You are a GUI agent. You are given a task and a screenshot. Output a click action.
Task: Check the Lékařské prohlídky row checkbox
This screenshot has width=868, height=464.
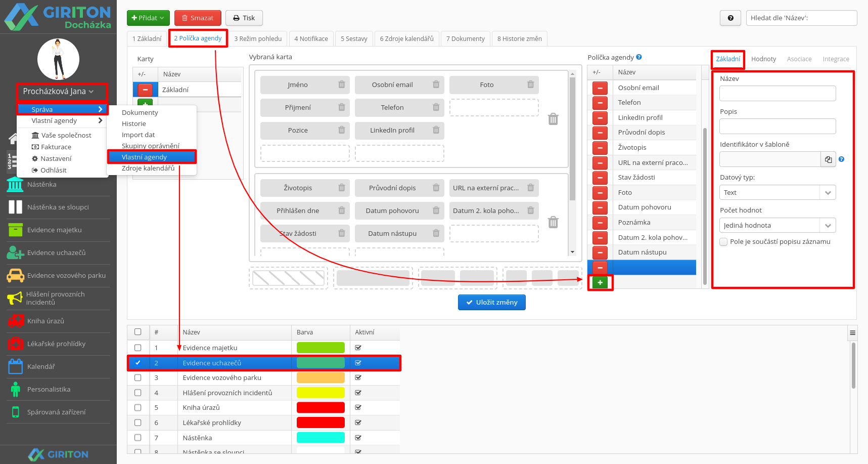(x=138, y=423)
